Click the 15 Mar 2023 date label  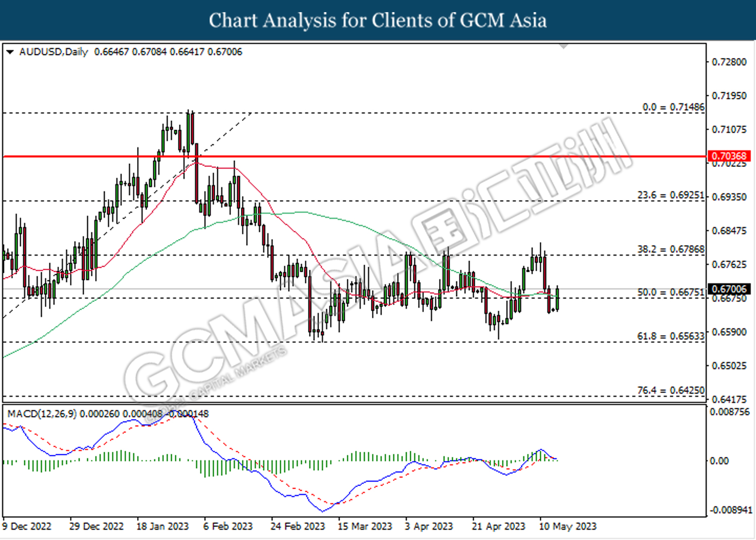click(x=365, y=526)
